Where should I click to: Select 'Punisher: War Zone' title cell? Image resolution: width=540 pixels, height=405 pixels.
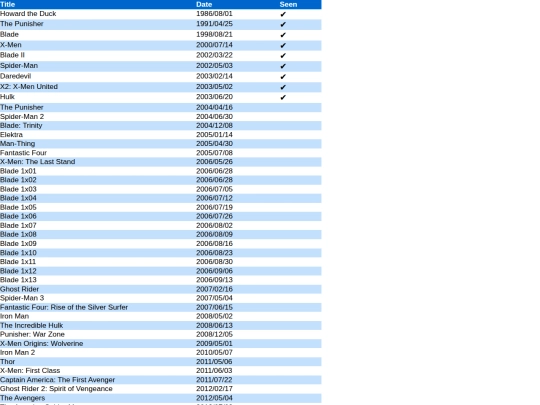32,334
